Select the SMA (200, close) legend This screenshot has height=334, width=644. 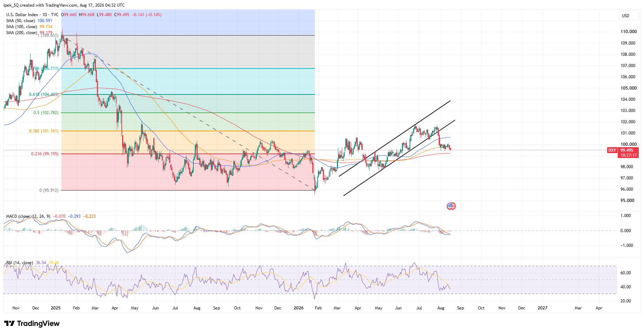pyautogui.click(x=21, y=33)
